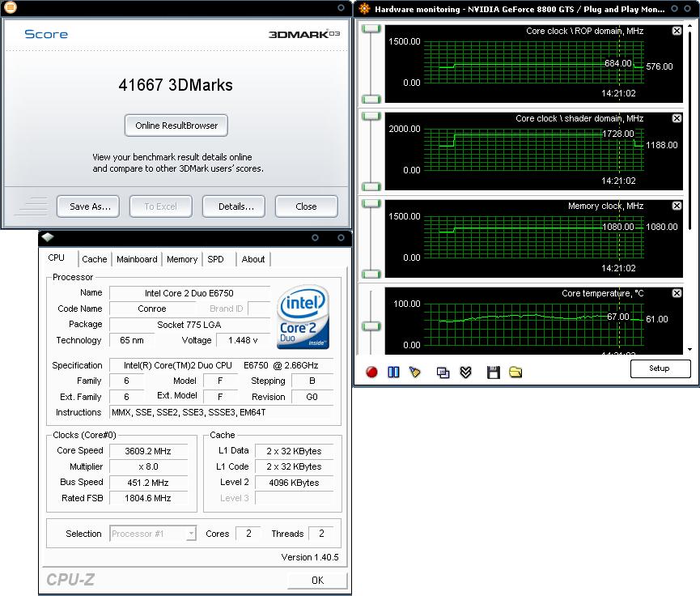Screen dimensions: 700x596
Task: Click bottom slider handle of shader domain graph
Action: pos(371,186)
